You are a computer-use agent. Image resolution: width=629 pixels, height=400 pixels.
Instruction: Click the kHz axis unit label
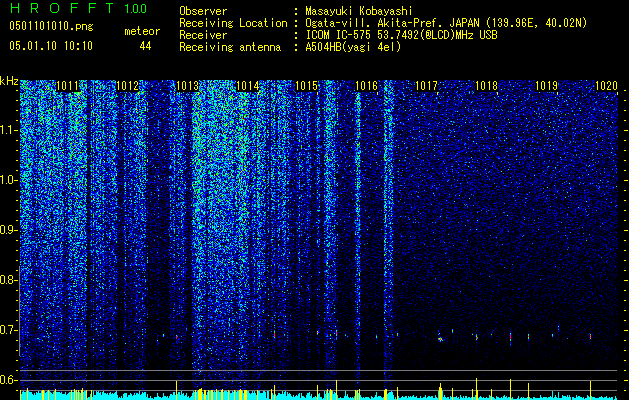click(9, 81)
